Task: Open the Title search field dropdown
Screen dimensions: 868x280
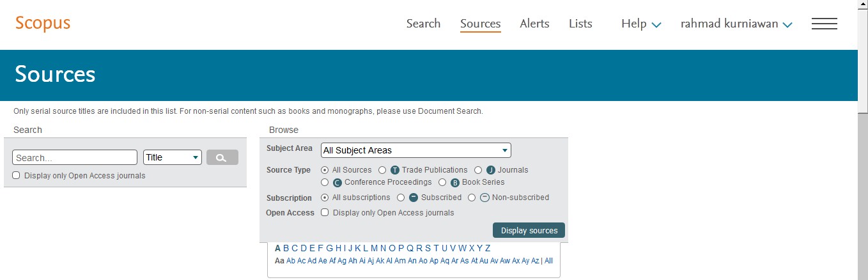Action: pos(173,157)
